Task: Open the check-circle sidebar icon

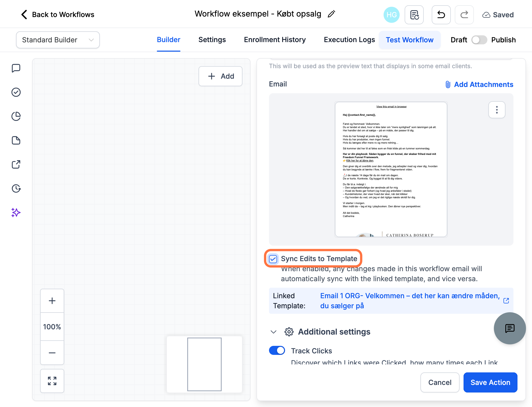Action: (x=16, y=92)
